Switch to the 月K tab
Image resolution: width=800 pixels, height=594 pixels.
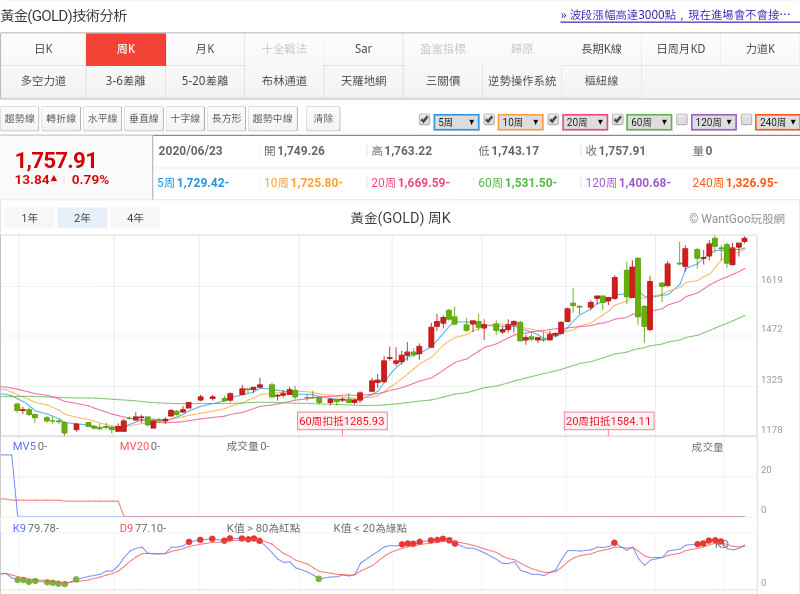coord(204,49)
